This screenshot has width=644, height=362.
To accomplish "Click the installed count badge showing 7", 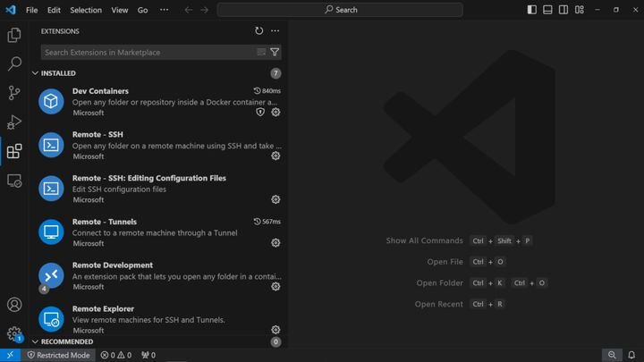I will [275, 73].
